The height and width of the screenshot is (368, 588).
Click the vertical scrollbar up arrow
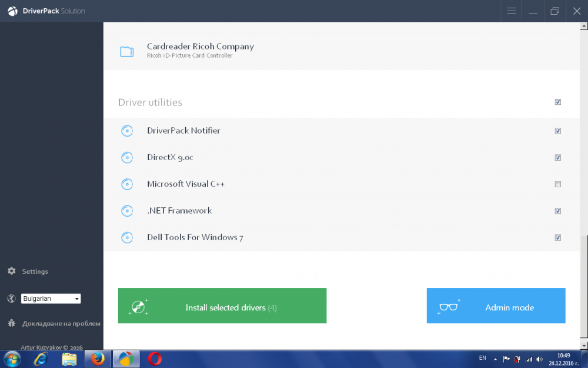click(x=583, y=26)
